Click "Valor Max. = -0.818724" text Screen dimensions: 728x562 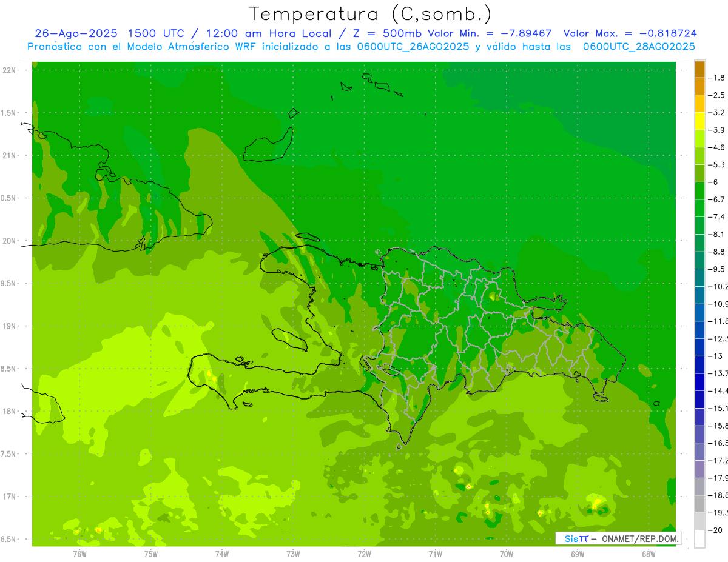630,33
